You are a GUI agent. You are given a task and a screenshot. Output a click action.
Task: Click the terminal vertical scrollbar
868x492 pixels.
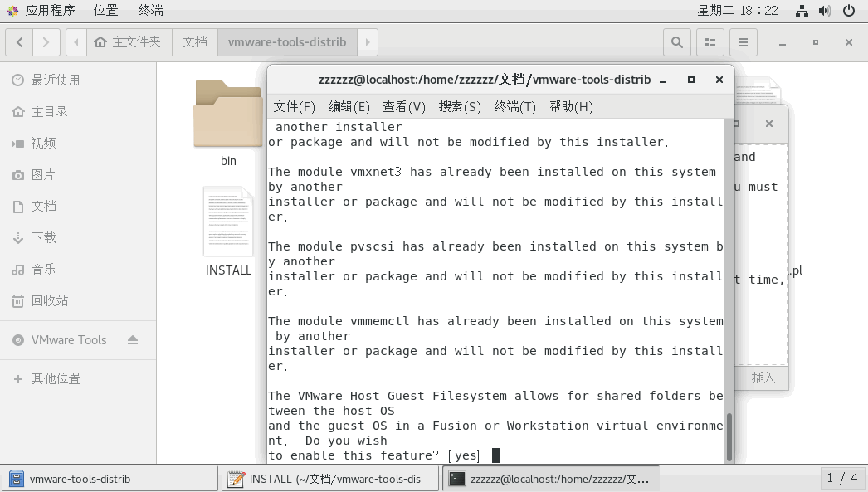(729, 437)
